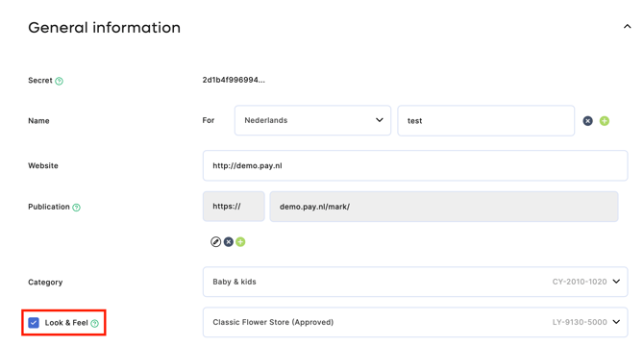644x346 pixels.
Task: Open the Category dropdown showing Baby & kids
Action: (415, 282)
